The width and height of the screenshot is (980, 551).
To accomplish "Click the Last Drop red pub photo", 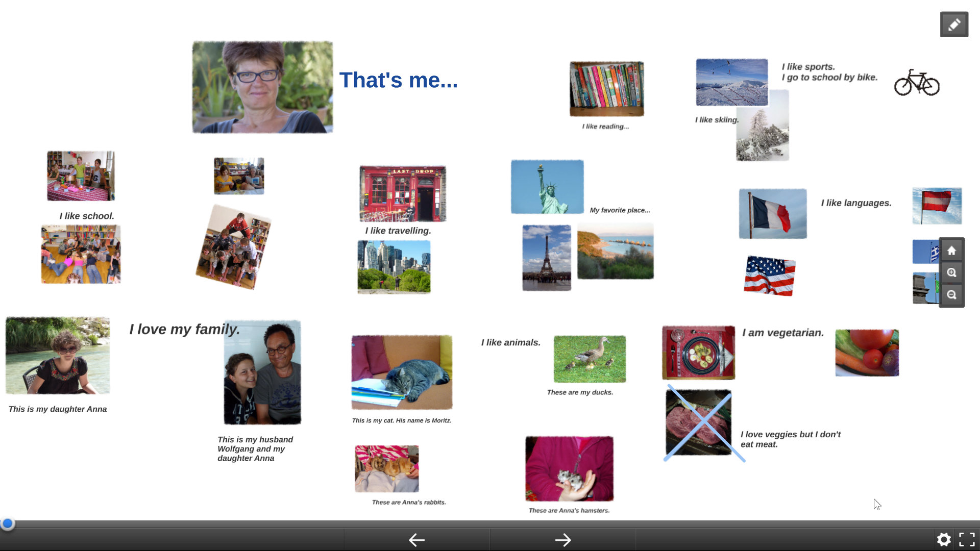I will [x=402, y=193].
